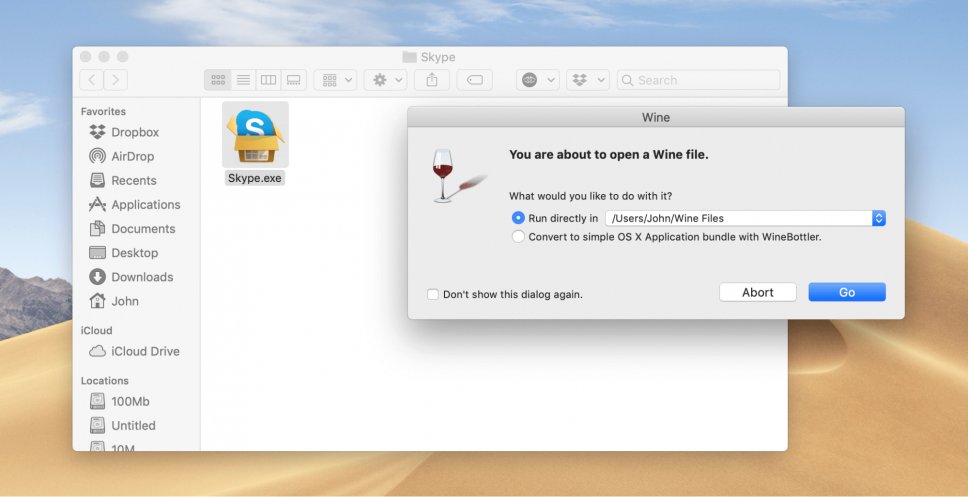Click the Skype folder title icon
Image resolution: width=968 pixels, height=497 pixels.
coord(409,57)
